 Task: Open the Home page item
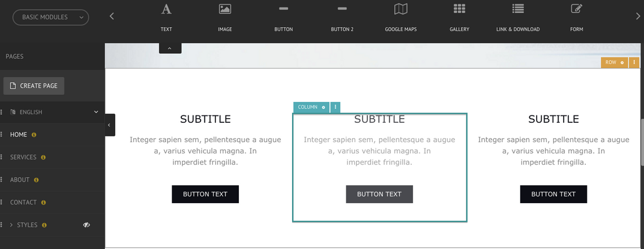pyautogui.click(x=19, y=135)
